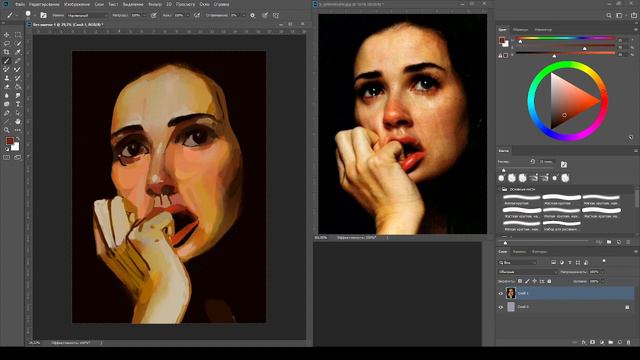Select the Hand tool

pyautogui.click(x=18, y=121)
